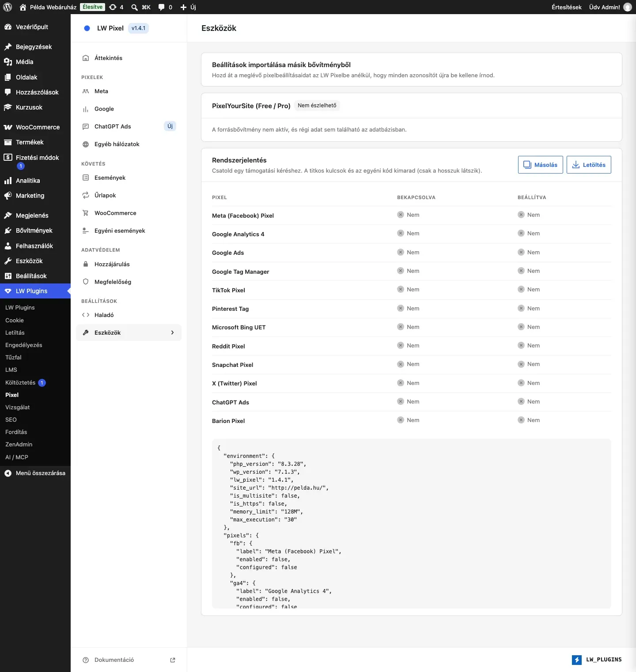The height and width of the screenshot is (672, 636).
Task: Open the Meta pixel settings item
Action: [129, 91]
